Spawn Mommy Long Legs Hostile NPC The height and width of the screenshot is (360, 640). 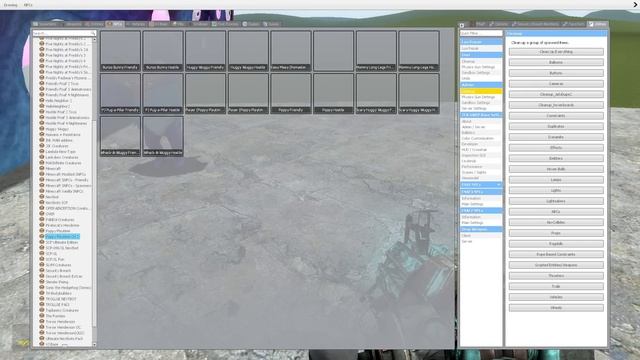pos(419,51)
